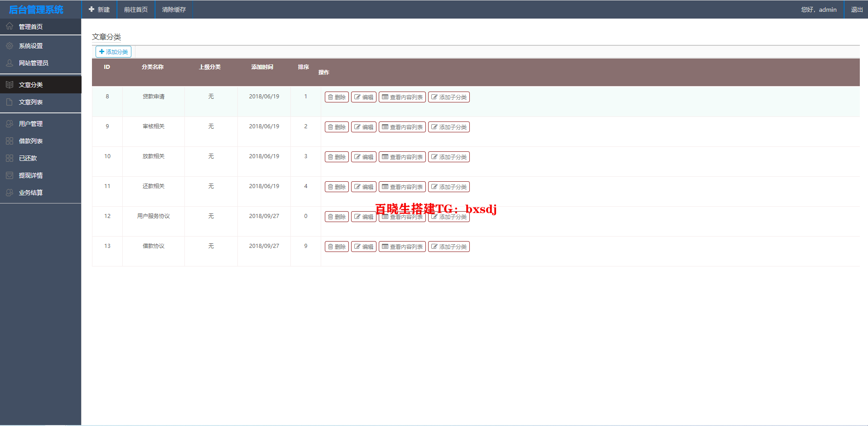Click the book icon for 文章分类

10,85
